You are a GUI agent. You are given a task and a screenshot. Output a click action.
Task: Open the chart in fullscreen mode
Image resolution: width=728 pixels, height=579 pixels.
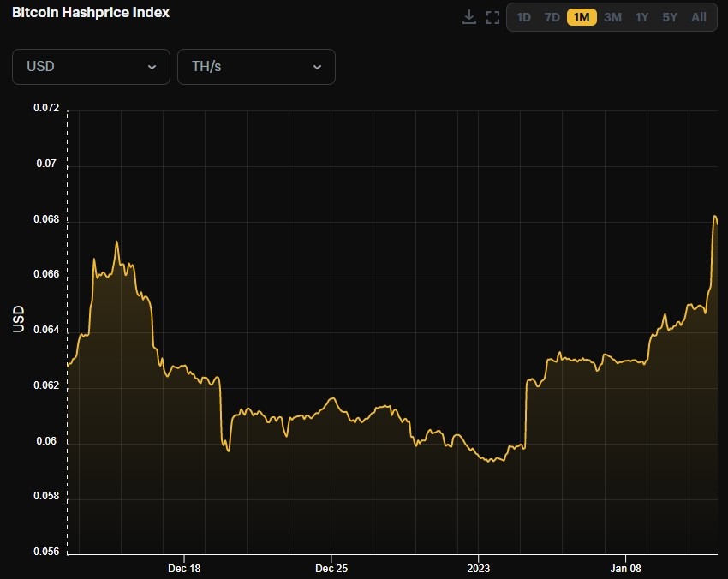pos(492,17)
